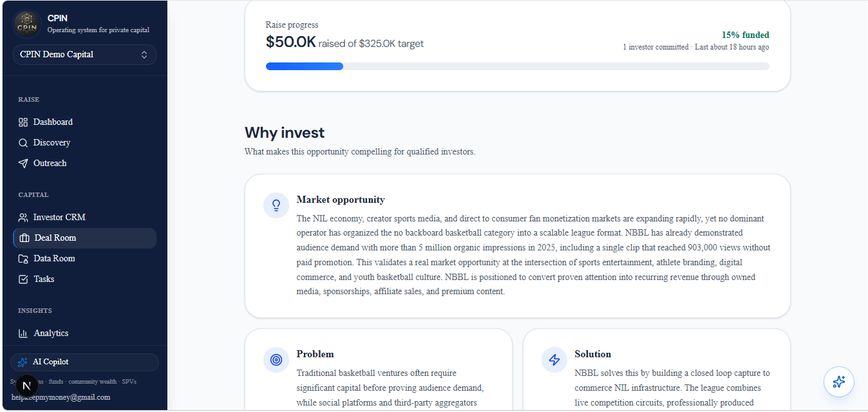
Task: Click the Problem target icon
Action: [276, 360]
